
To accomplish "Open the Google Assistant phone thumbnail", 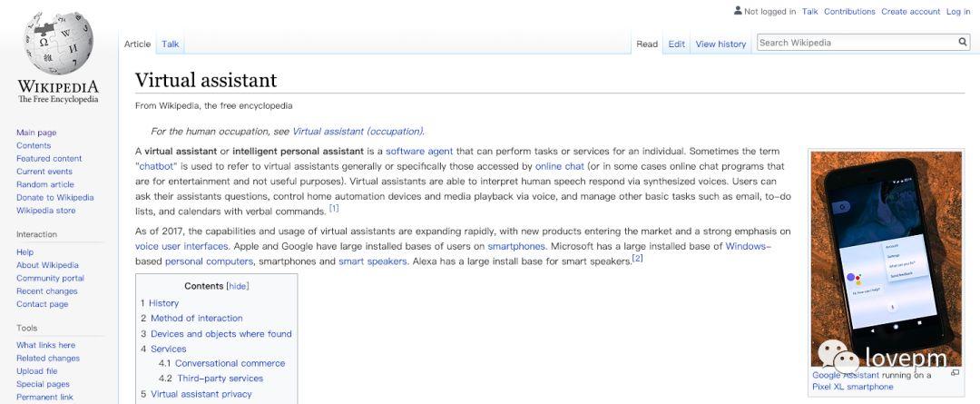I will click(886, 259).
